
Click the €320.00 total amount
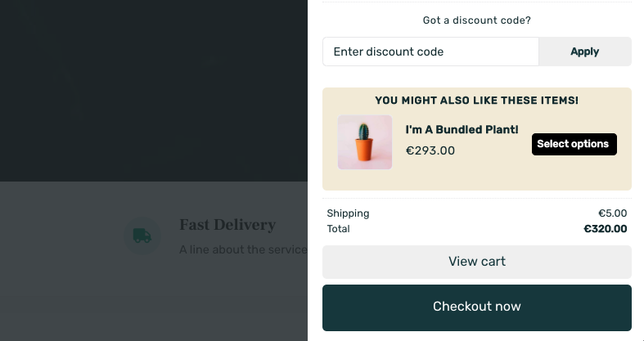pyautogui.click(x=606, y=229)
